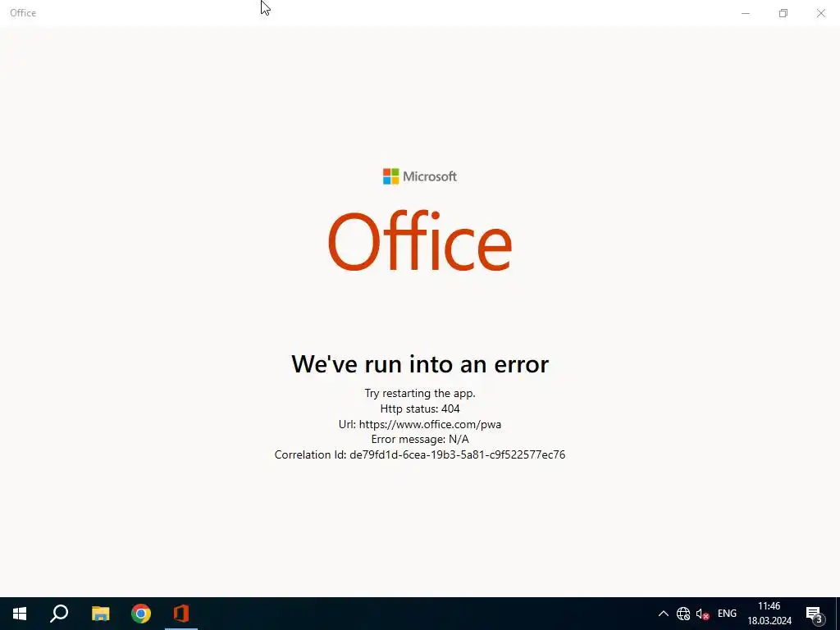Open the network globe tray icon
The height and width of the screenshot is (630, 840).
point(683,614)
